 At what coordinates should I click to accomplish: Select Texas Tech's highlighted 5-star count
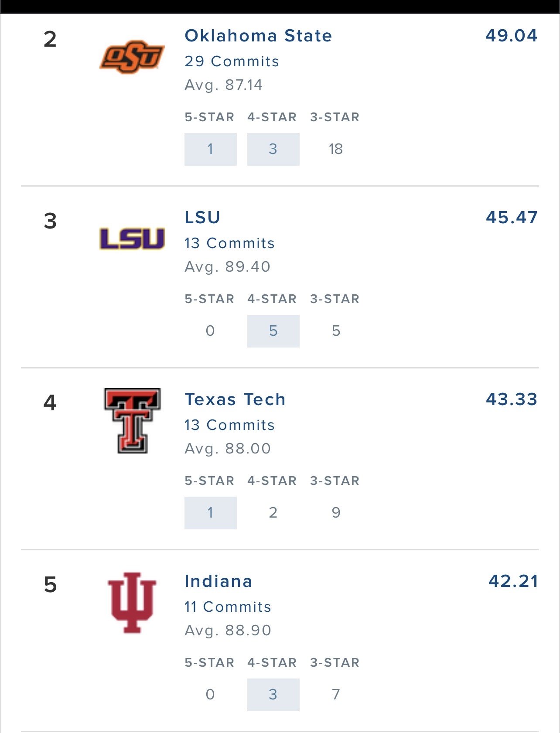click(x=210, y=513)
